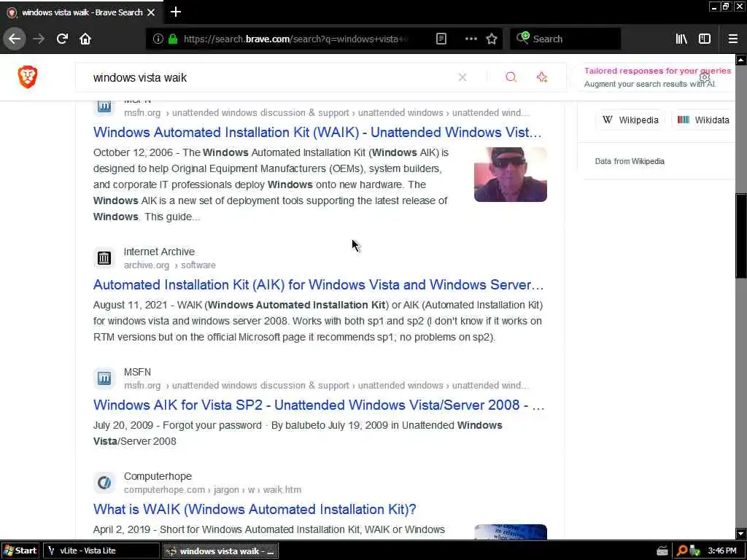
Task: Show site information icon in address bar
Action: coord(158,39)
